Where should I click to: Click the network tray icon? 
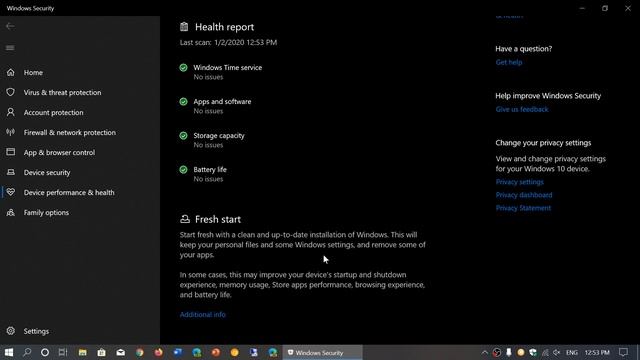pyautogui.click(x=545, y=353)
